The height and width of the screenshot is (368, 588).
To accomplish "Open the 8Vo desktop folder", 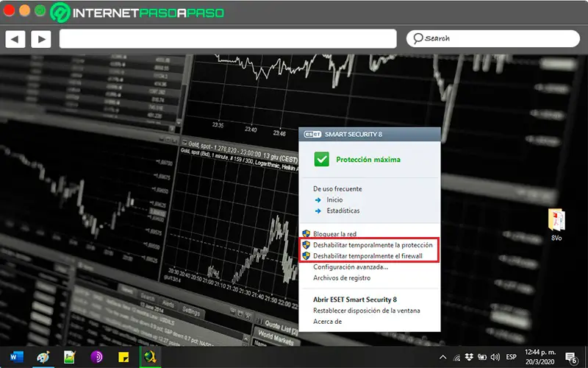I will 556,224.
